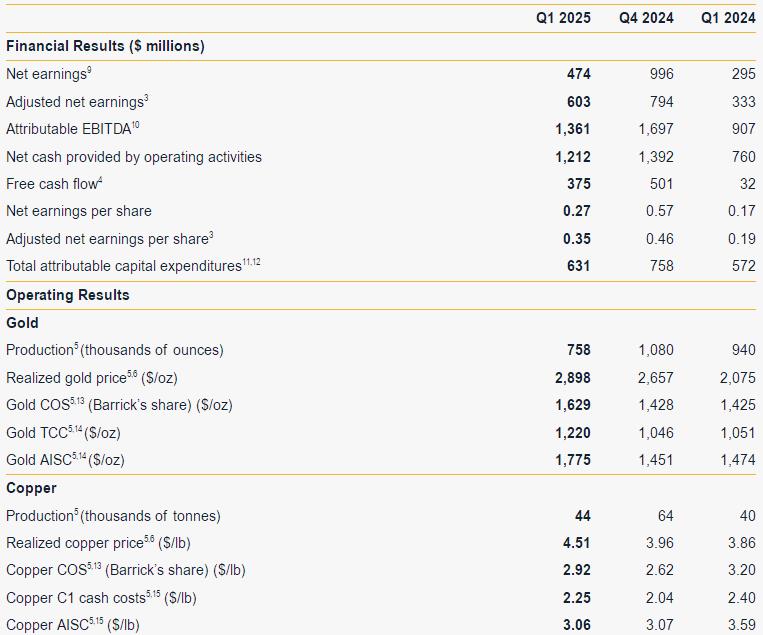
Task: Click the Q4 2024 Attributable EBITDA value 1,697
Action: 656,128
